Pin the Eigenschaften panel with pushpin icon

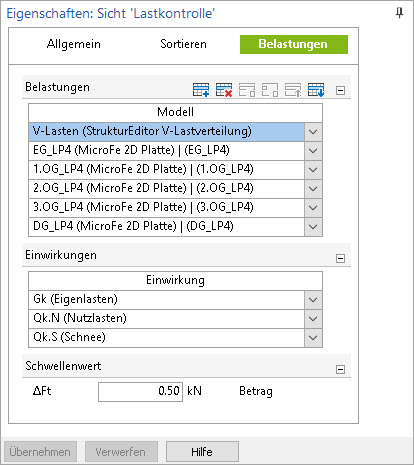pos(399,13)
